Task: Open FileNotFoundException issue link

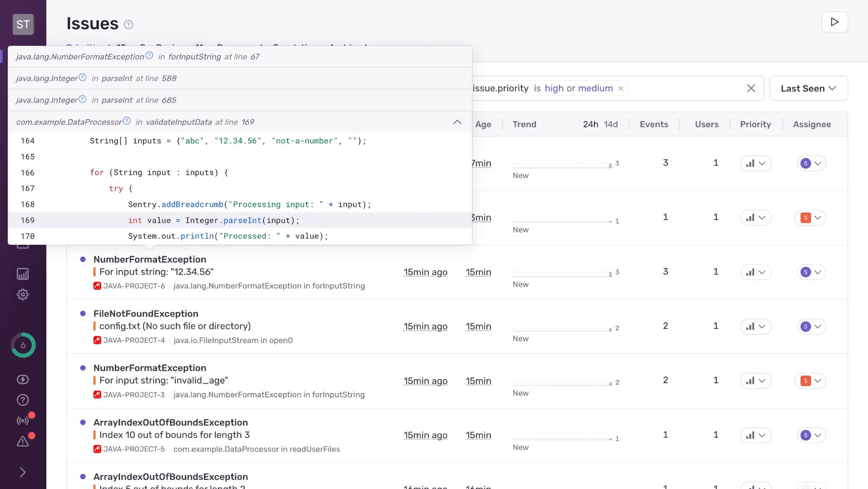Action: point(145,314)
